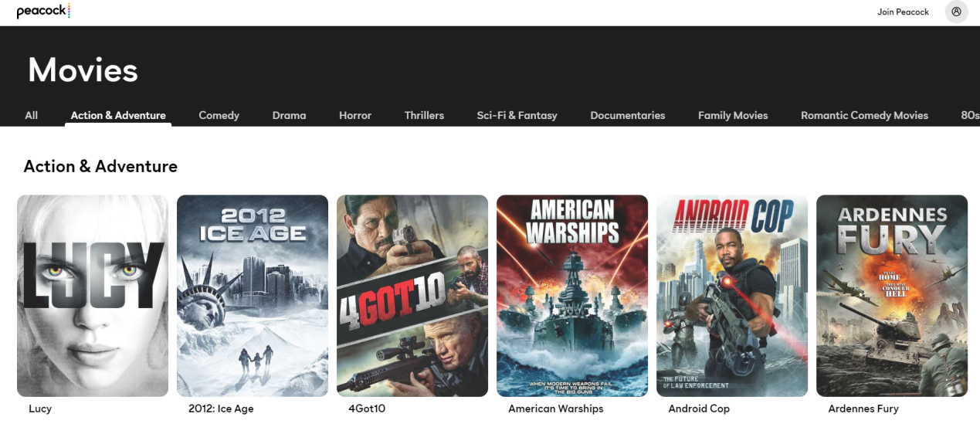Viewport: 980px width, 434px height.
Task: Open the Lucy movie poster
Action: 93,296
